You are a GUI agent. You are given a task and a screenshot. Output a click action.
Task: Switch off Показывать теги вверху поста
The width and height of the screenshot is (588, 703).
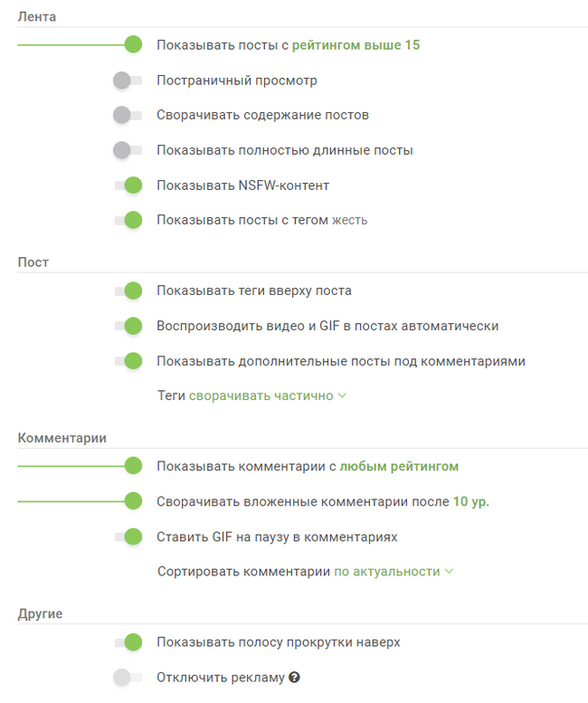coord(128,290)
